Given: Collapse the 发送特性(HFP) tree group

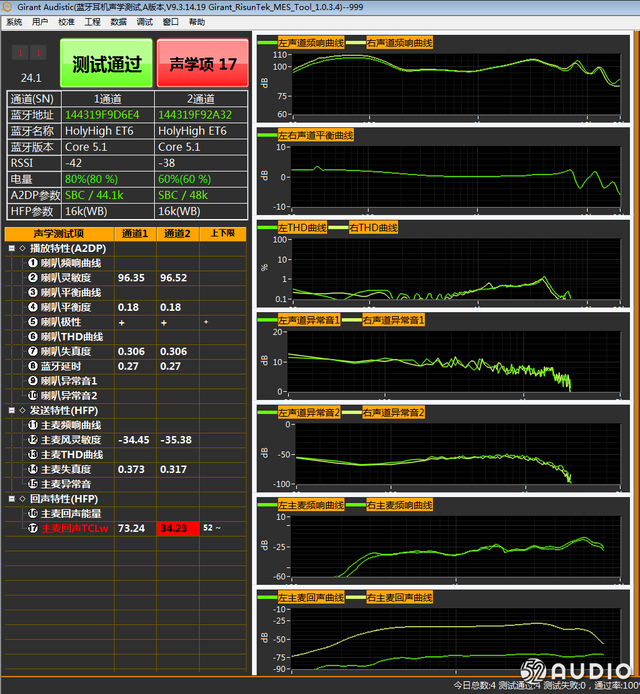Looking at the screenshot, I should click(12, 410).
